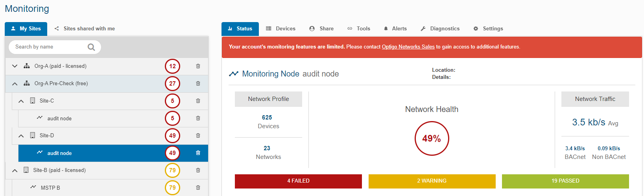Select audit node under Site-C
The width and height of the screenshot is (644, 196).
point(59,118)
